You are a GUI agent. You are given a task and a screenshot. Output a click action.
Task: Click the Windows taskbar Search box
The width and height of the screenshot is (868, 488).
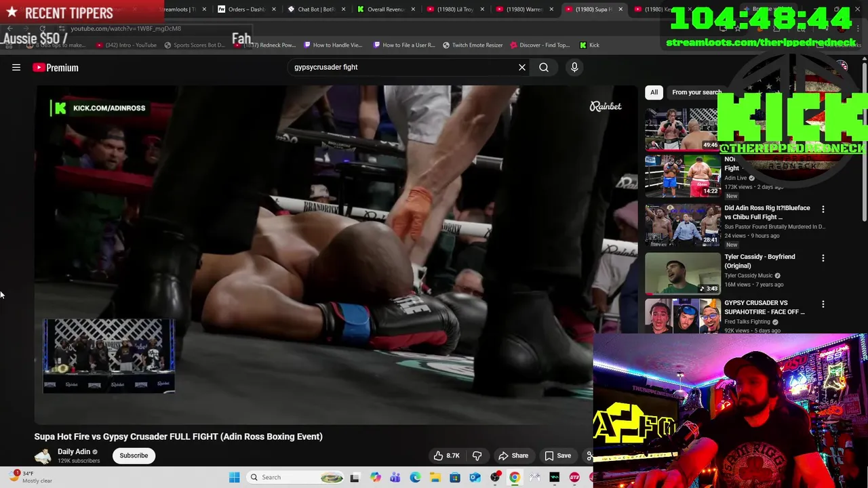(296, 477)
